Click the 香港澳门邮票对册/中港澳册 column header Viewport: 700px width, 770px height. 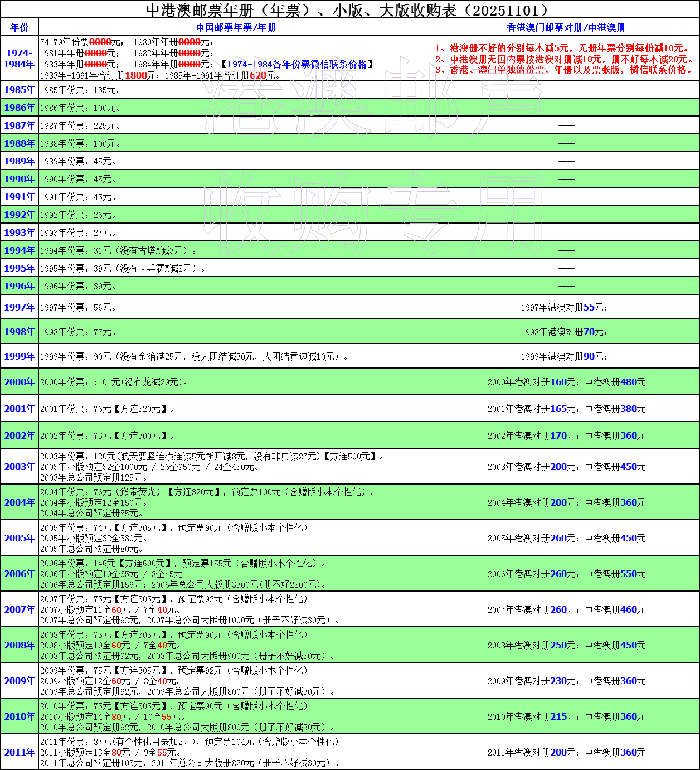point(566,27)
